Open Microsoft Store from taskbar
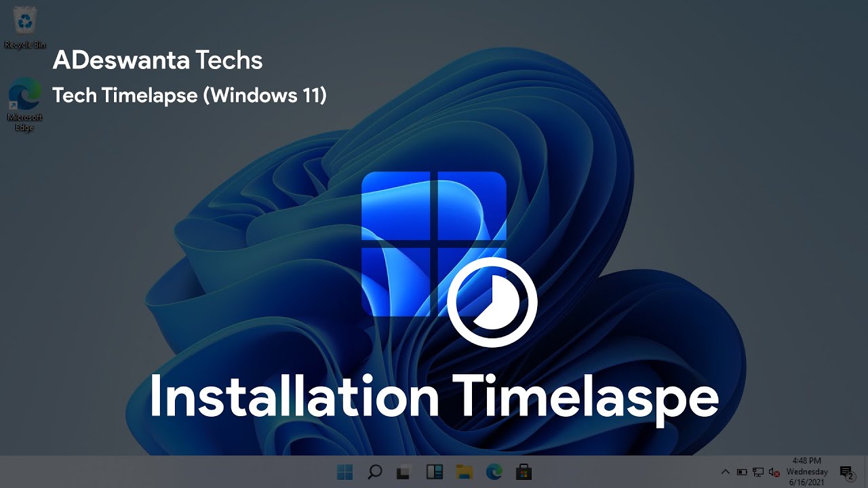The width and height of the screenshot is (868, 488). 524,472
